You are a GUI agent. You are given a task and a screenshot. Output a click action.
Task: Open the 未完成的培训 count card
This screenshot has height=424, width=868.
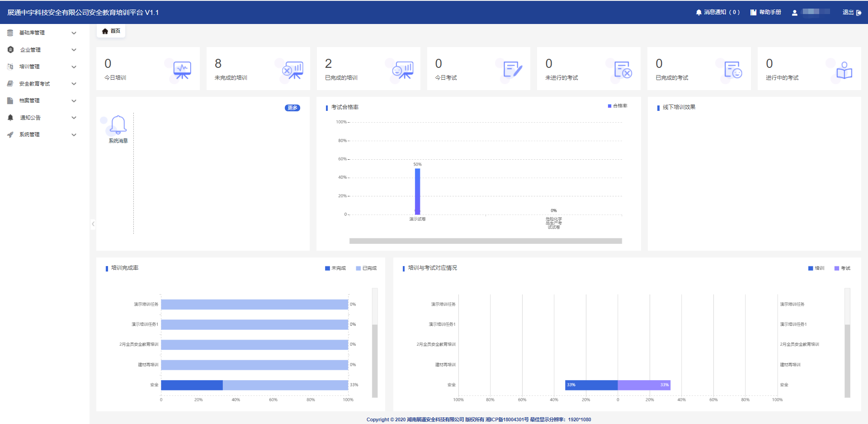pos(258,68)
